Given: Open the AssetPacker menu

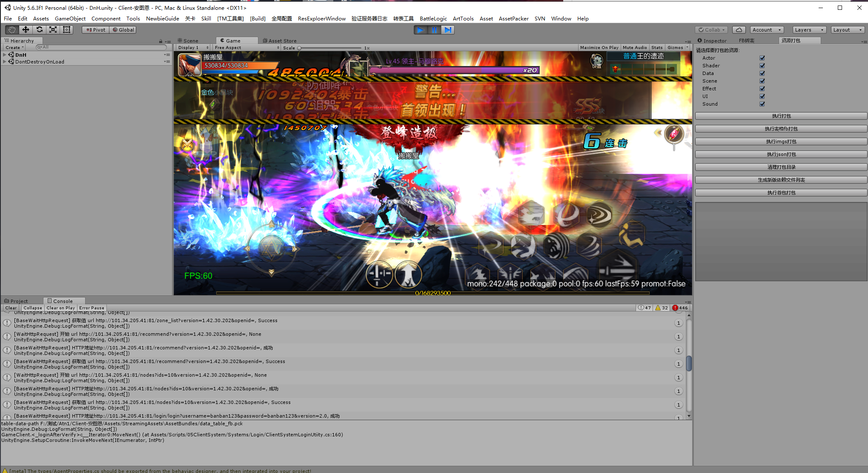Looking at the screenshot, I should 513,18.
